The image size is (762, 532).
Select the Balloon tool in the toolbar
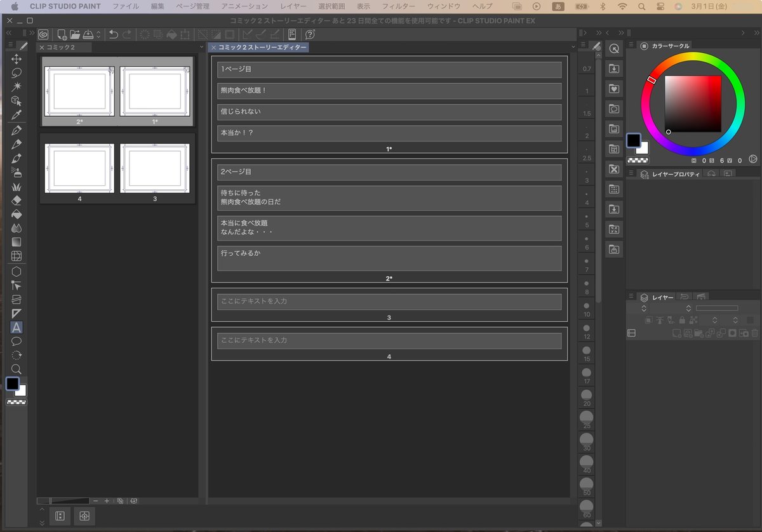tap(17, 341)
